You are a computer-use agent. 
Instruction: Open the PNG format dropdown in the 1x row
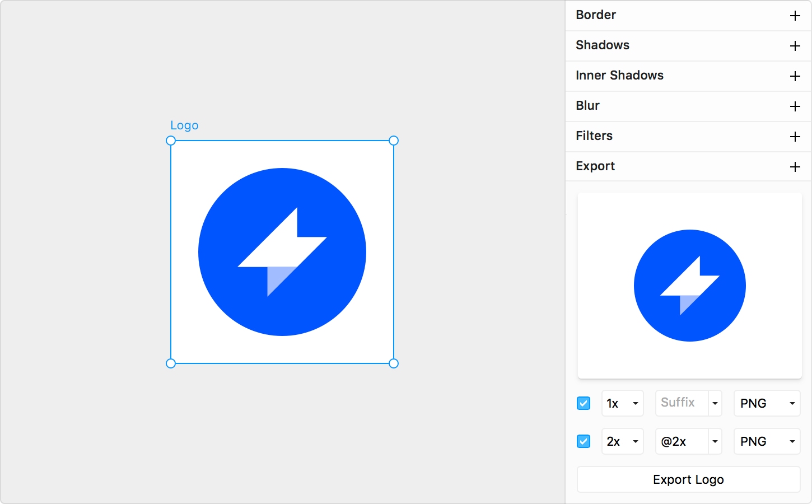click(x=767, y=403)
